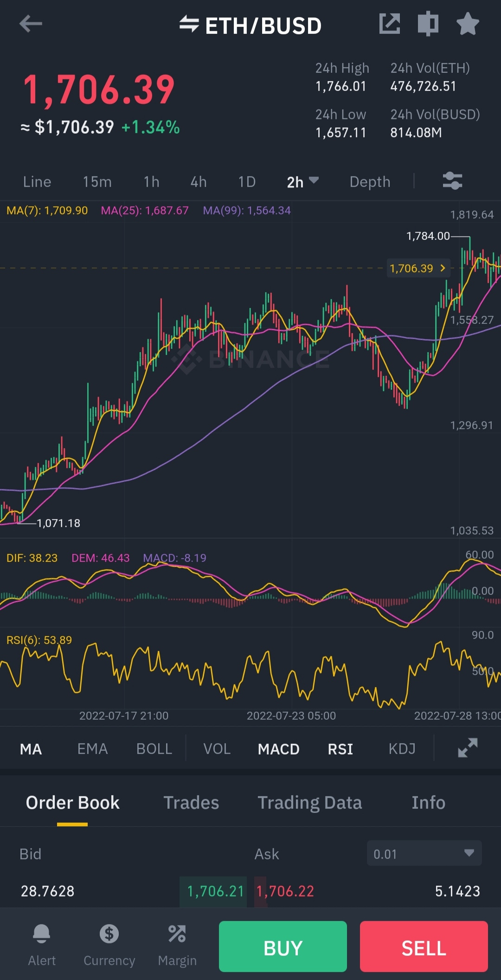
Task: Open chart settings sliders icon
Action: pos(452,181)
